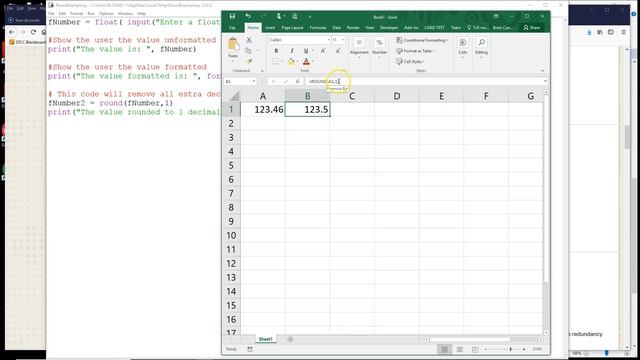Screen dimensions: 640x360
Task: Switch to Page Layout view icon
Action: [460, 349]
